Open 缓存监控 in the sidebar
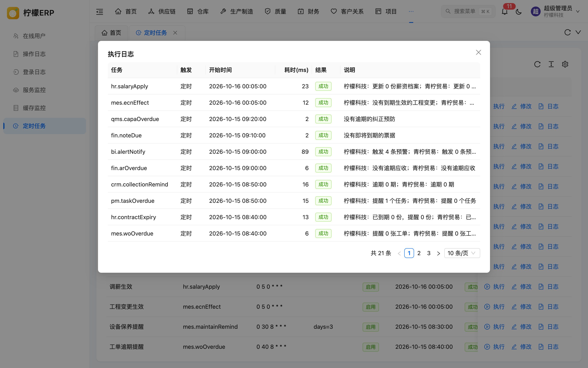Image resolution: width=588 pixels, height=368 pixels. click(45, 108)
